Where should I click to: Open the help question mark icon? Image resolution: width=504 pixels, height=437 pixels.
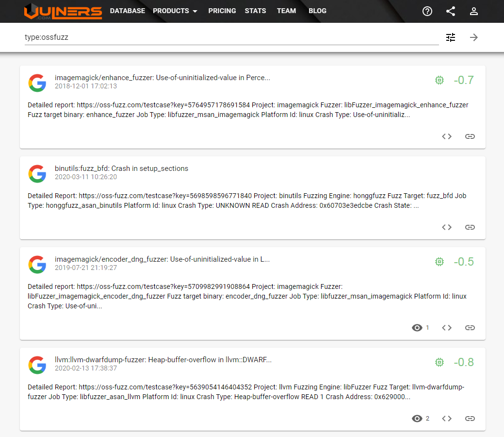pos(427,11)
